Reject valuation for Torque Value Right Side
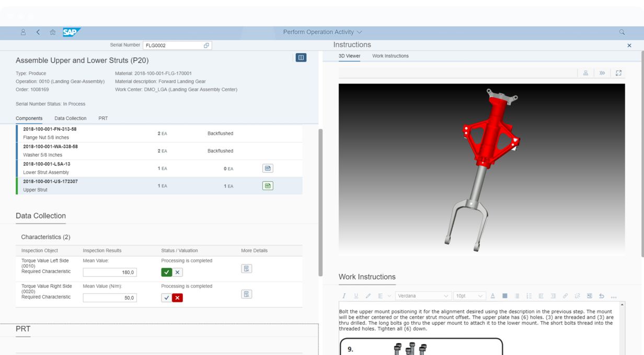644x355 pixels. click(178, 298)
